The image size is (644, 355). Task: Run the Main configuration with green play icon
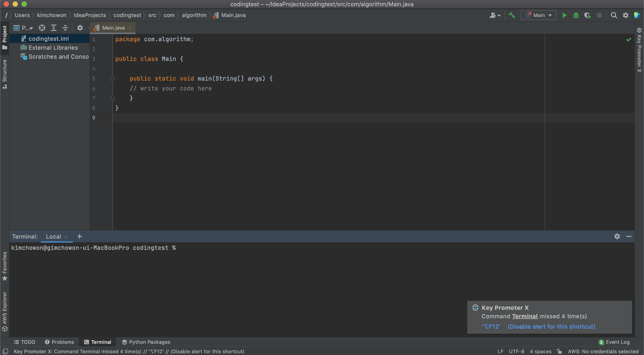[564, 15]
